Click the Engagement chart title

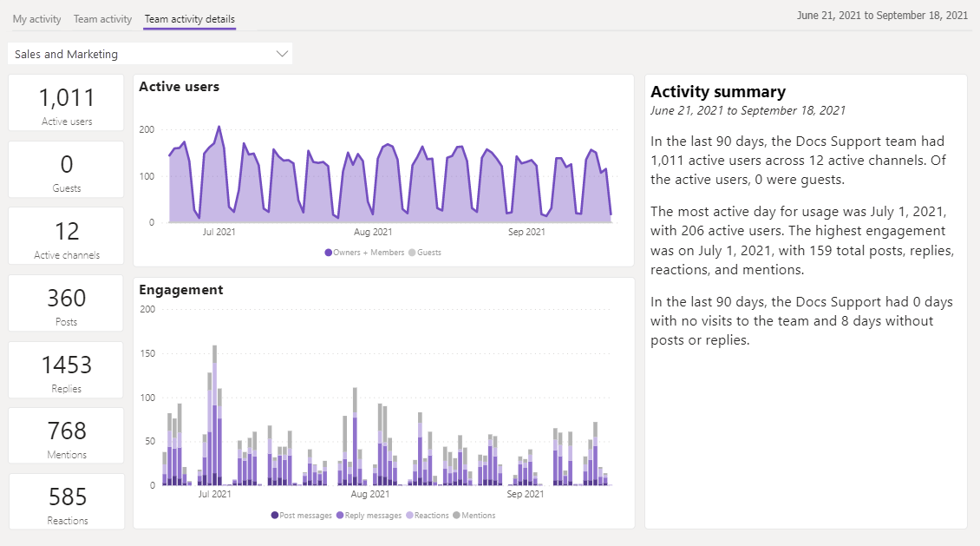coord(180,290)
